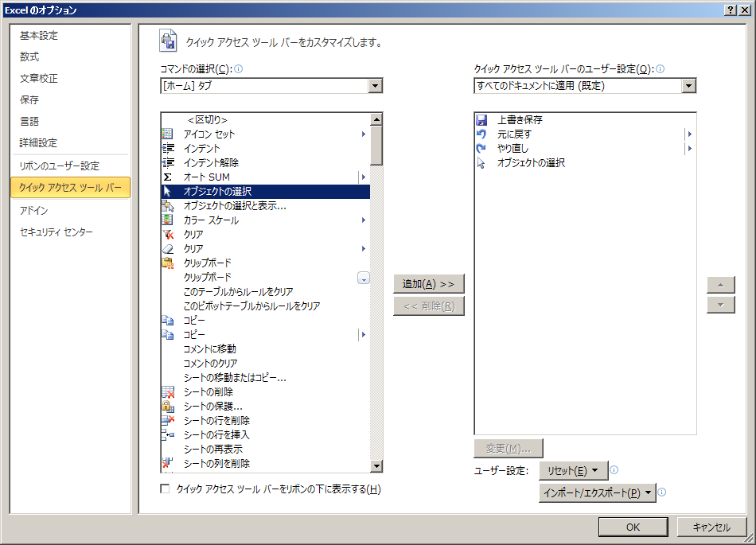Click info icon beside コマンドの選択
This screenshot has width=756, height=545.
pos(238,69)
